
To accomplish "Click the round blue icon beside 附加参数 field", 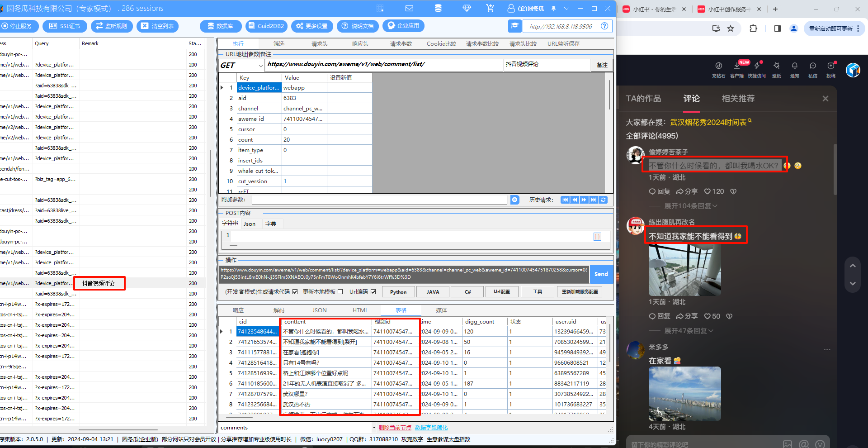I will tap(515, 200).
